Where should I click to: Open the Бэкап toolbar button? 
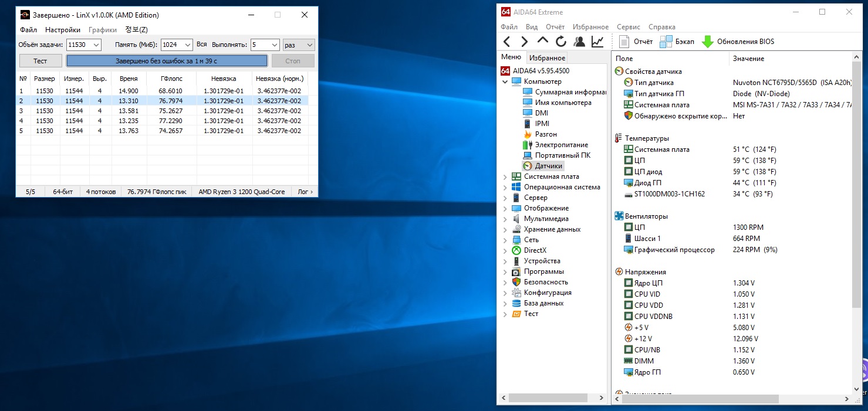(x=677, y=42)
